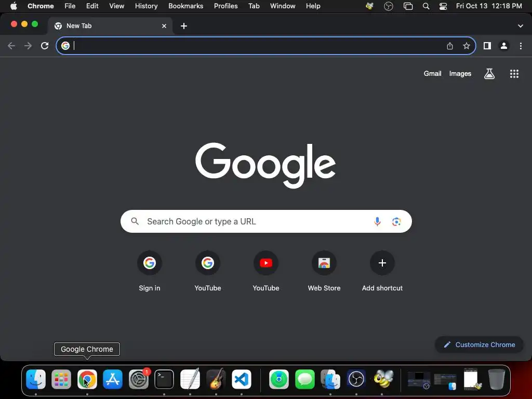532x399 pixels.
Task: Click Google Chrome in the Dock
Action: click(87, 379)
